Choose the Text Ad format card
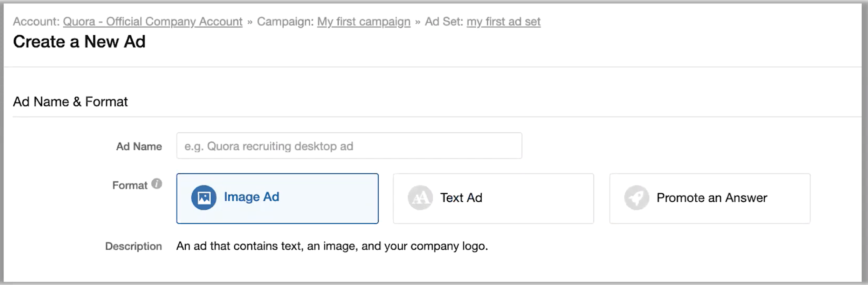The height and width of the screenshot is (285, 868). 493,198
